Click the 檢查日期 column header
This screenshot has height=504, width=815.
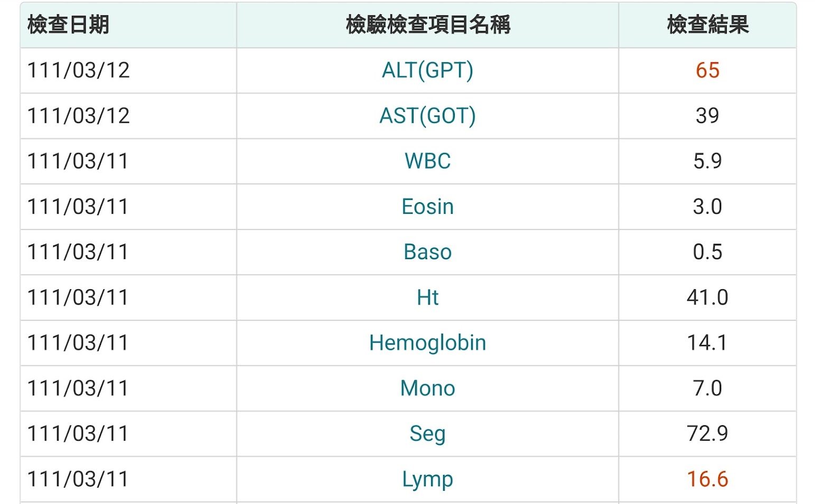[x=68, y=25]
